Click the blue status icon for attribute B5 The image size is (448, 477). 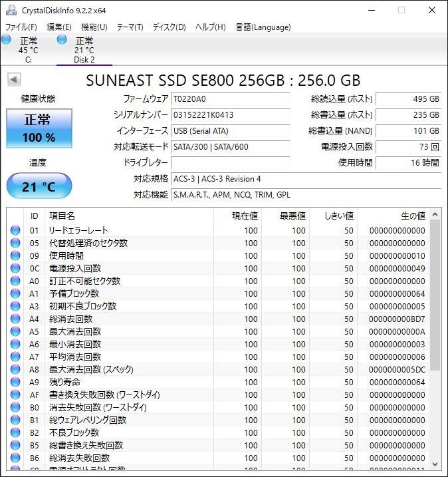tap(15, 445)
